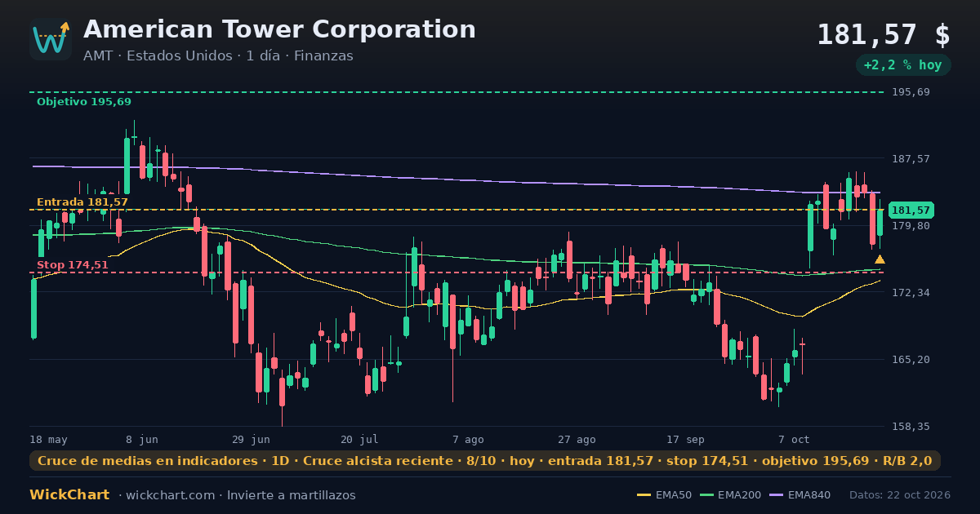Click the 195,69 axis value

click(x=911, y=92)
